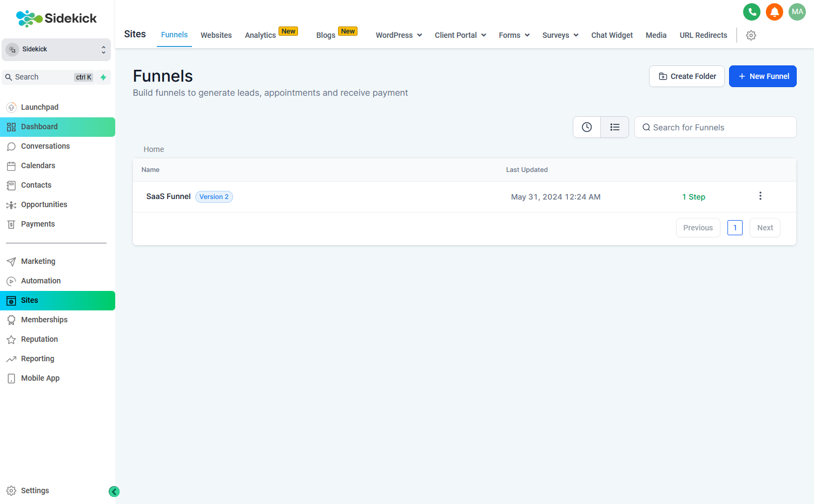Select Sites in the sidebar
This screenshot has height=504, width=814.
[x=57, y=301]
